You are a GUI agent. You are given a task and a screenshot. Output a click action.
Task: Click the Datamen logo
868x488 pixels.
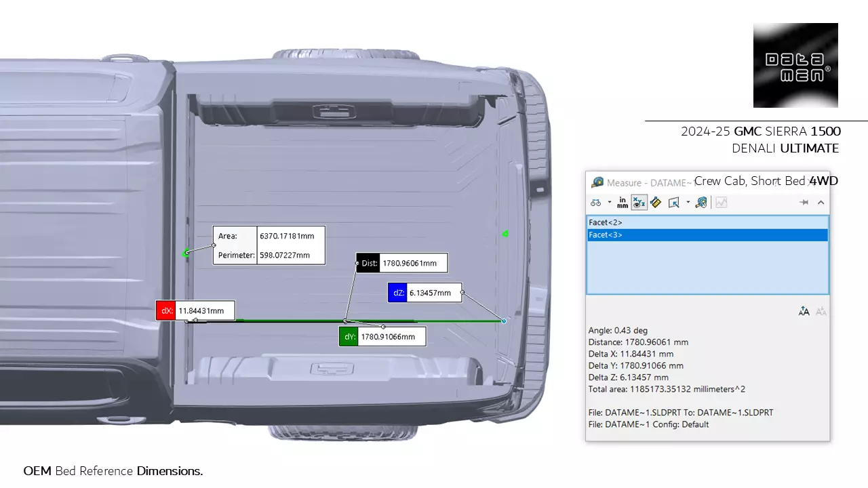[795, 65]
